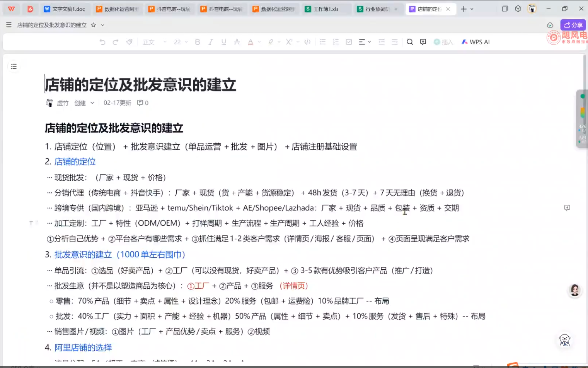Screen dimensions: 588x368
Task: Open the WPS AI assistant
Action: coord(476,42)
